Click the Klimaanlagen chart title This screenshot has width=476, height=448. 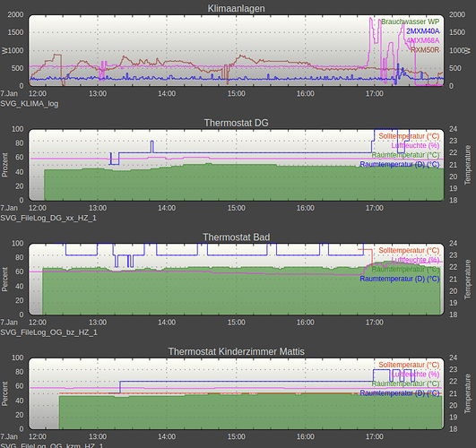[236, 8]
